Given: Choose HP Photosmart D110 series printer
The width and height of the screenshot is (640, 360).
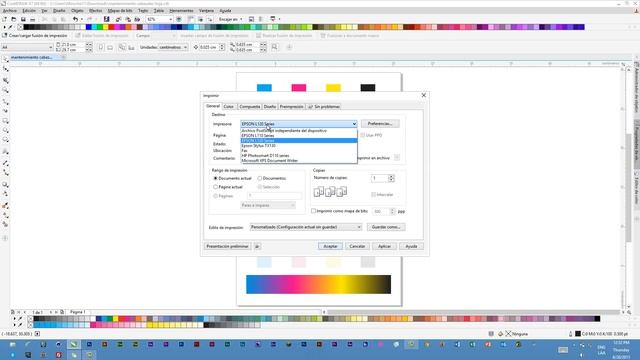Looking at the screenshot, I should pyautogui.click(x=299, y=156).
